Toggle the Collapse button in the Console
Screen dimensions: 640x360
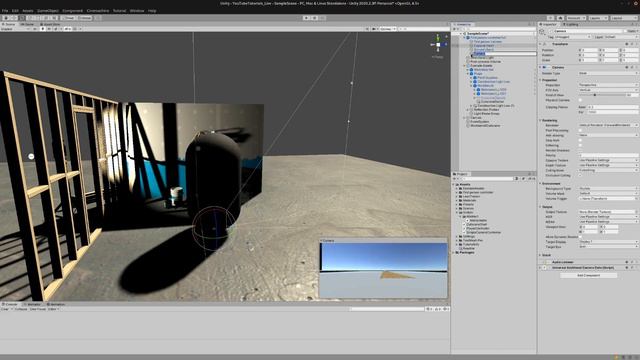coord(21,309)
